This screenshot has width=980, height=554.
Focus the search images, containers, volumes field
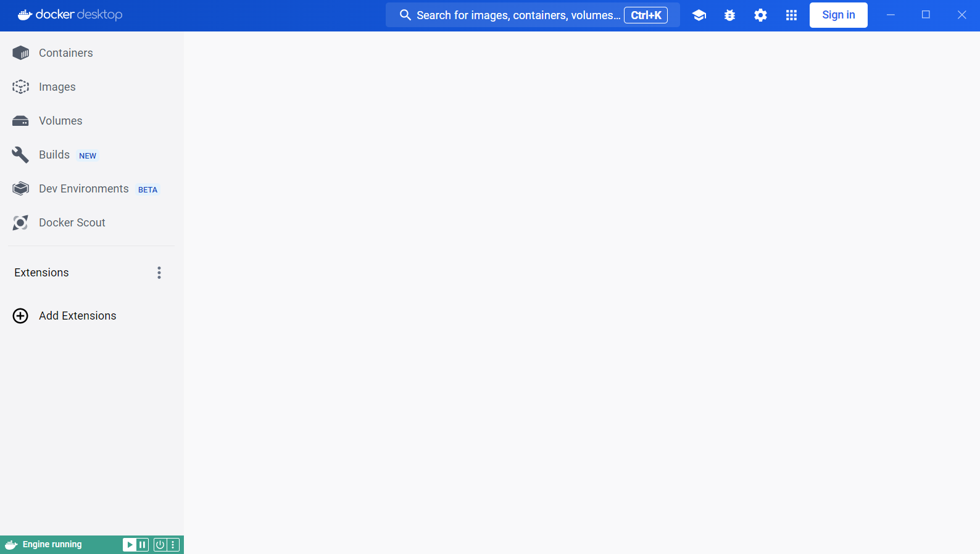(533, 15)
